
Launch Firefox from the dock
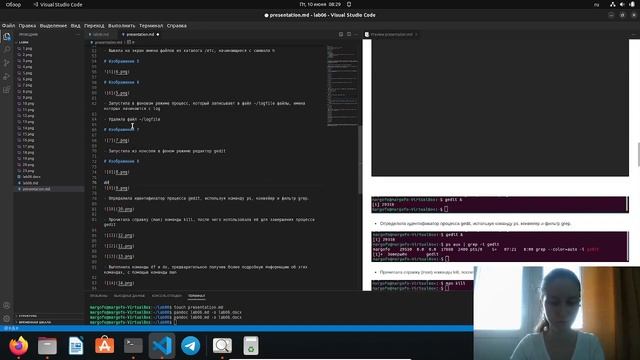click(x=19, y=346)
